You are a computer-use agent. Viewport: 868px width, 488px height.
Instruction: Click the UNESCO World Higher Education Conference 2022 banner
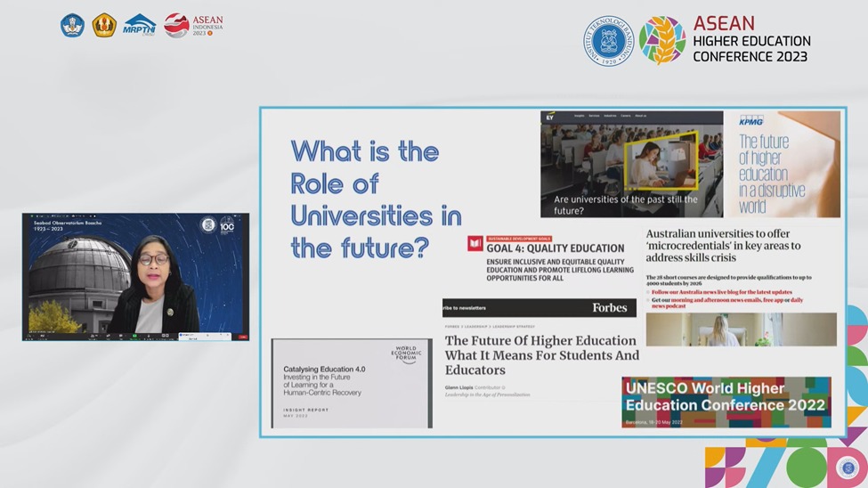pyautogui.click(x=726, y=402)
